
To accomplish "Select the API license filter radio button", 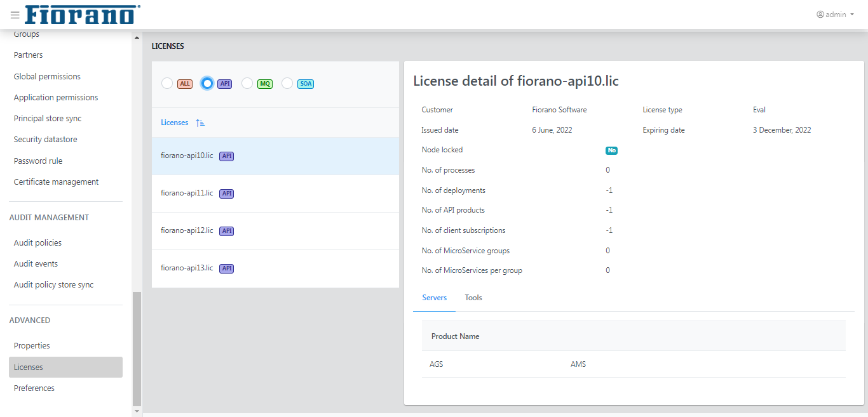I will (207, 83).
